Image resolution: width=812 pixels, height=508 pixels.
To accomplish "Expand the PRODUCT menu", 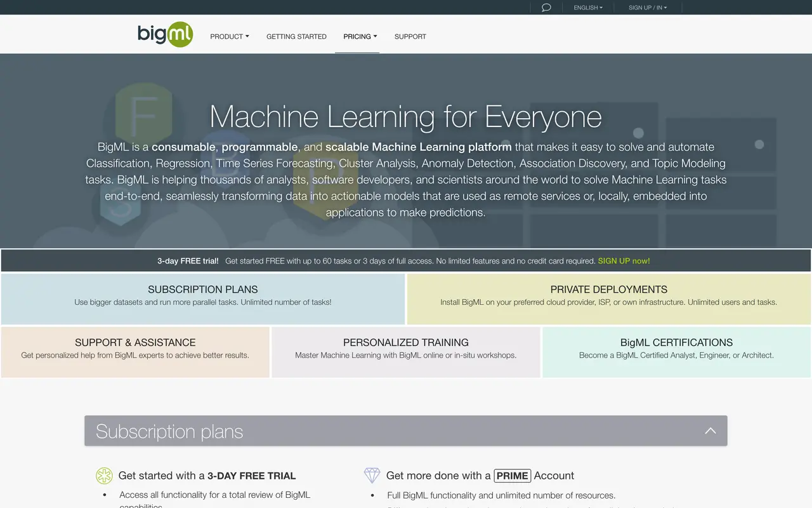I will pos(230,37).
